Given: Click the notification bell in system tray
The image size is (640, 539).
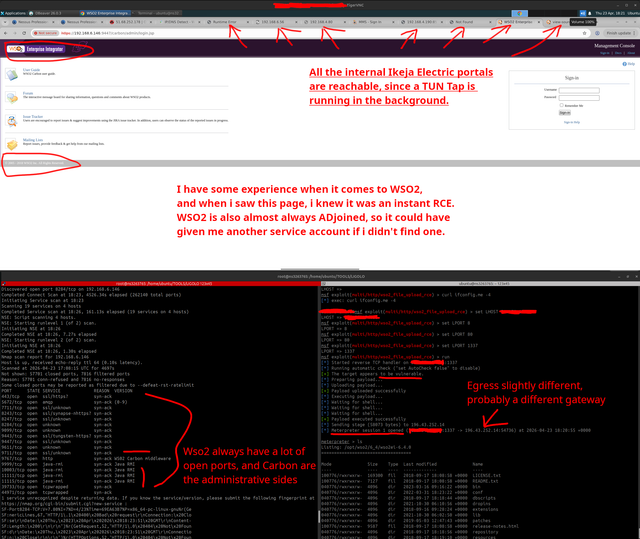Looking at the screenshot, I should (x=589, y=13).
